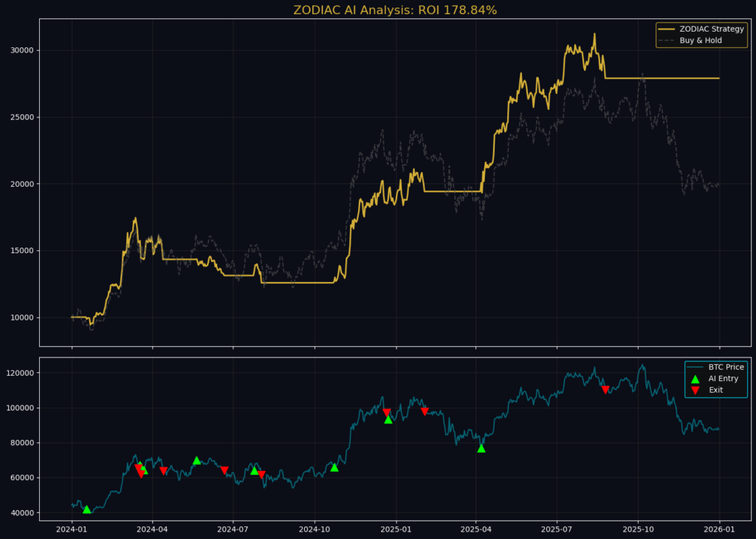Click the first green AI Entry marker in January 2024

coord(87,509)
